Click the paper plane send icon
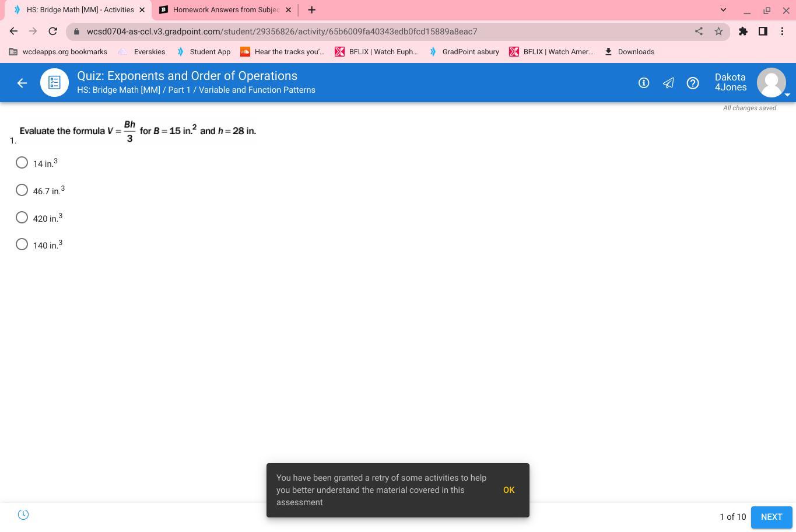The width and height of the screenshot is (796, 532). point(668,83)
